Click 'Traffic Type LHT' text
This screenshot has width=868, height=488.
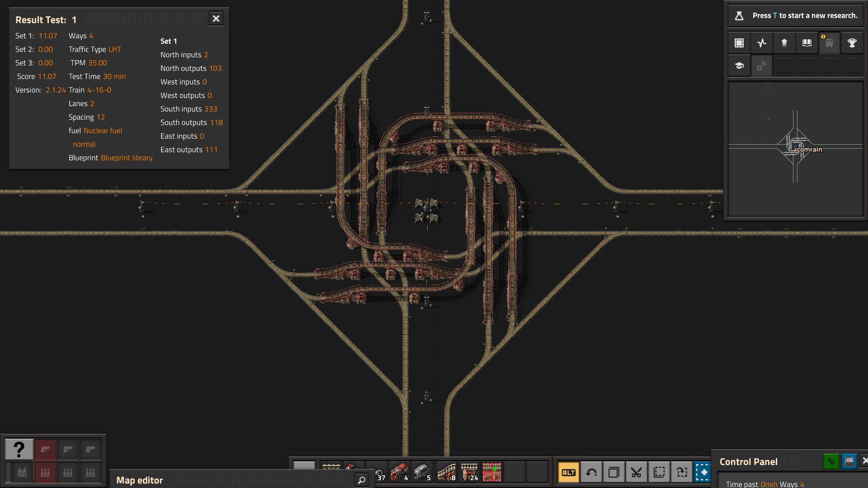click(x=95, y=49)
